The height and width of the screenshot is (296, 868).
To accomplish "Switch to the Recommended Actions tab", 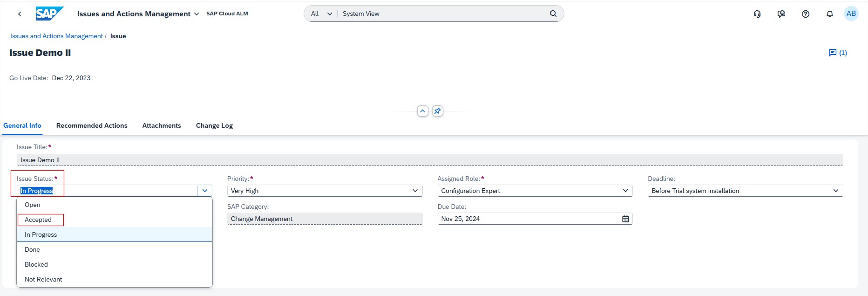I will (92, 125).
